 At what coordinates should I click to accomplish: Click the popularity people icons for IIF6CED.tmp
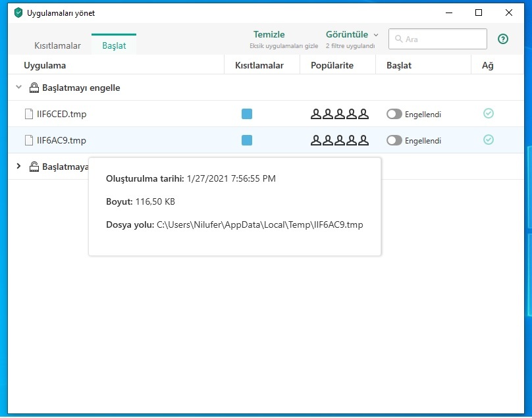click(339, 114)
